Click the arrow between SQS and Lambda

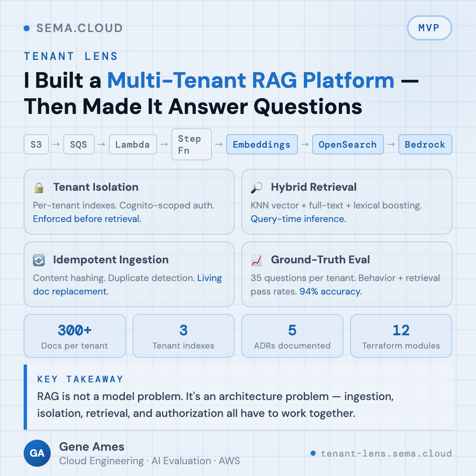click(101, 144)
